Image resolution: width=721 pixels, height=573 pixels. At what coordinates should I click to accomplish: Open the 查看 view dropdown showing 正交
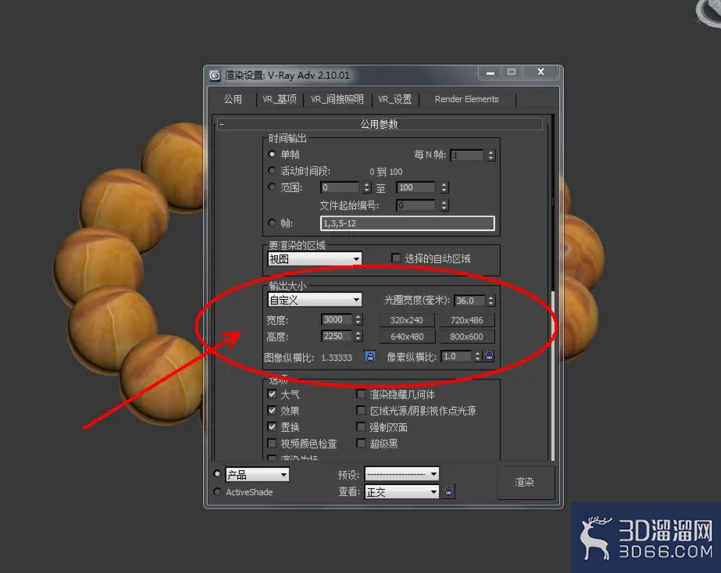click(402, 492)
